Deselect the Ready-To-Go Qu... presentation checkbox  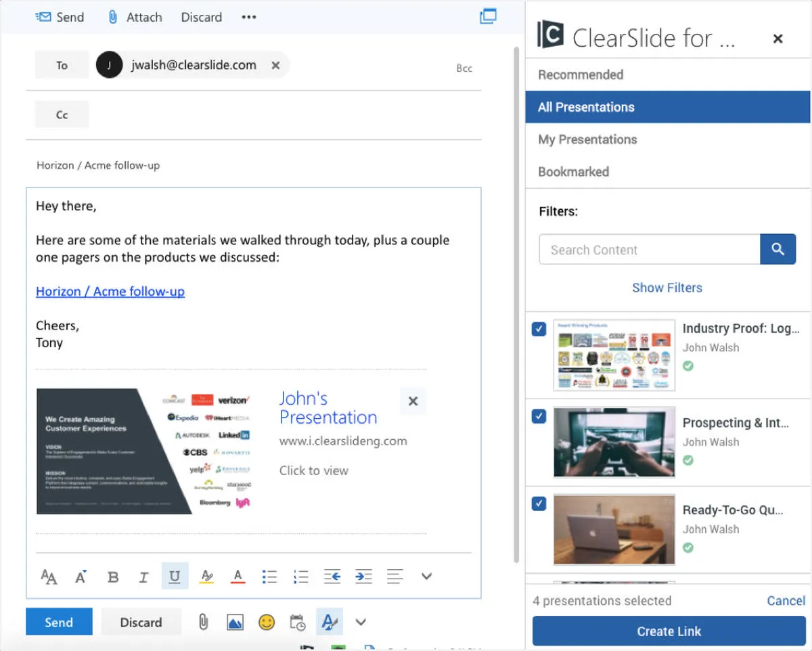click(x=539, y=503)
